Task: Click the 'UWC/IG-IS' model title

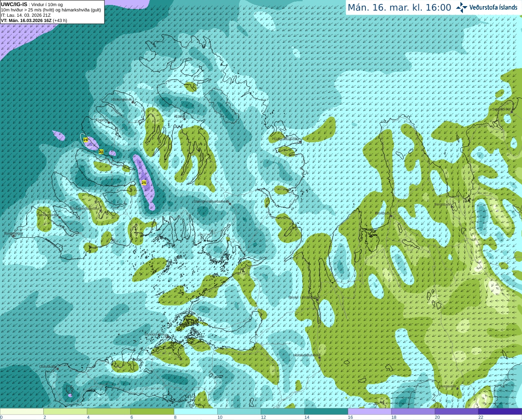Action: [x=14, y=4]
